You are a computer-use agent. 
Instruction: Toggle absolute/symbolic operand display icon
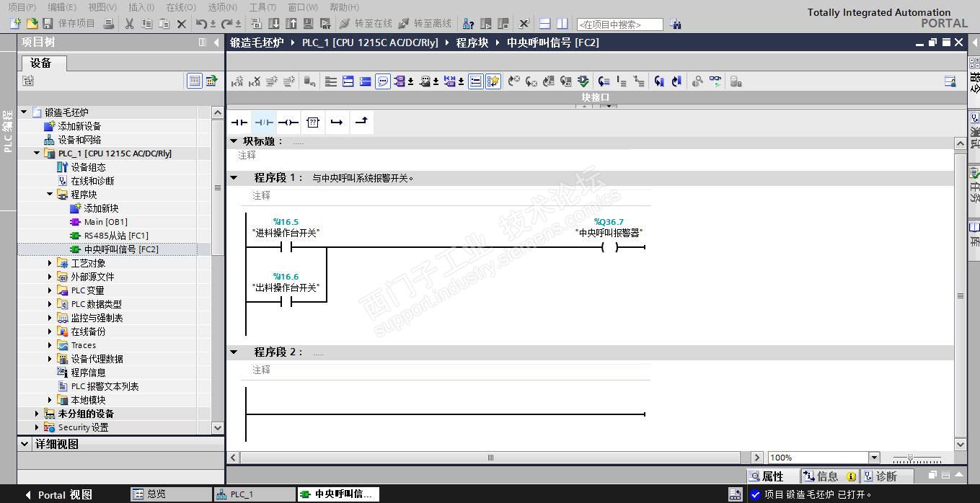point(401,81)
